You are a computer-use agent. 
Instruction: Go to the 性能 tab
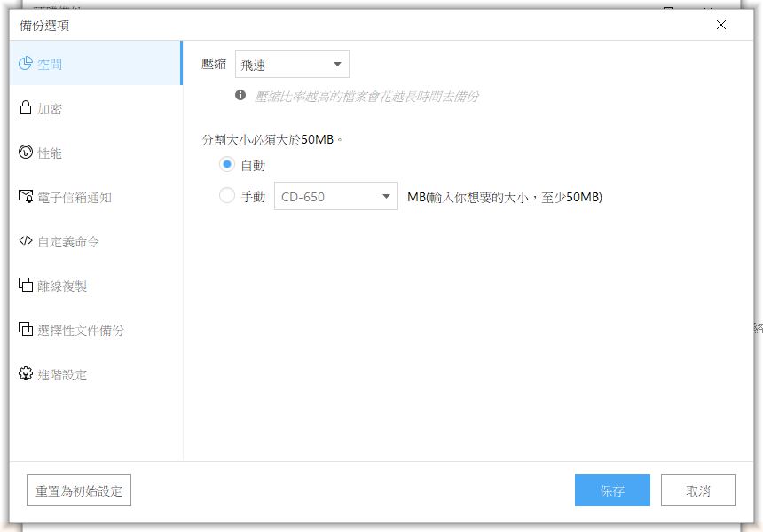point(96,153)
